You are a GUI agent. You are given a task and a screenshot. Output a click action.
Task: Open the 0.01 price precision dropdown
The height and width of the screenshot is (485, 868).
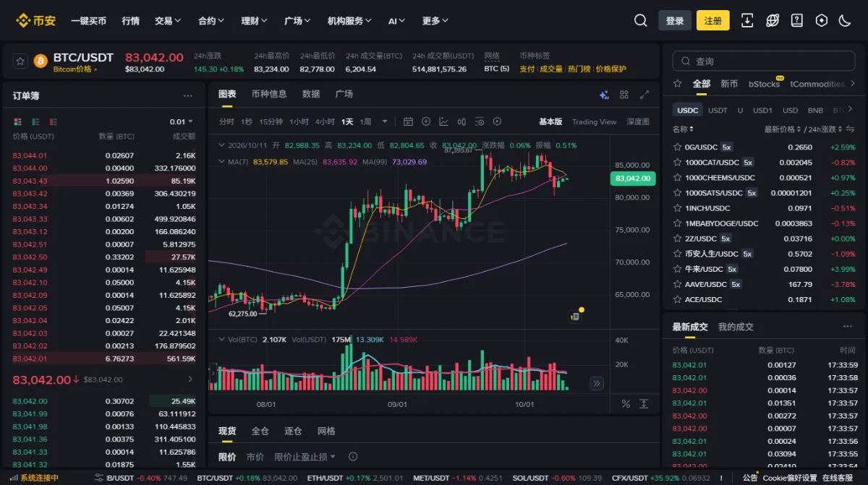point(182,121)
